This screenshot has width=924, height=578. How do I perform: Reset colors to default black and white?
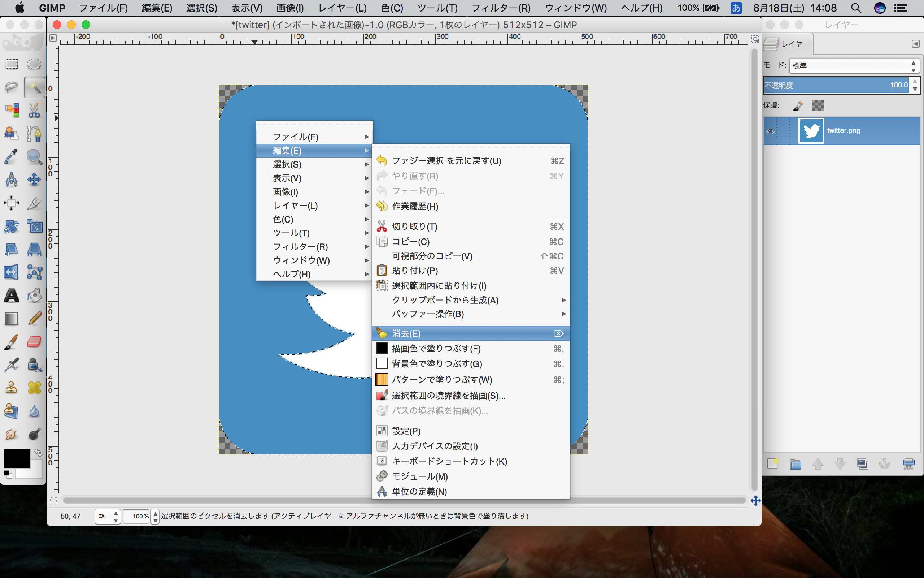click(8, 474)
